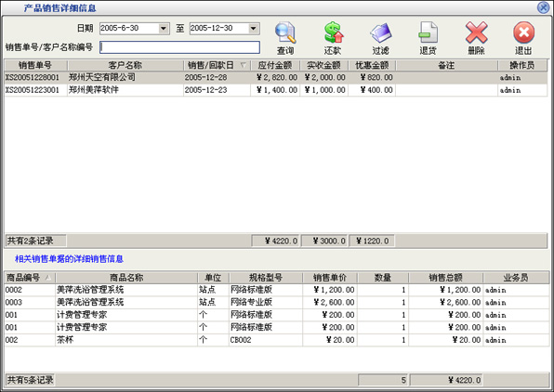Expand the end date 2005-12-30 dropdown
Image resolution: width=554 pixels, height=392 pixels.
click(254, 29)
